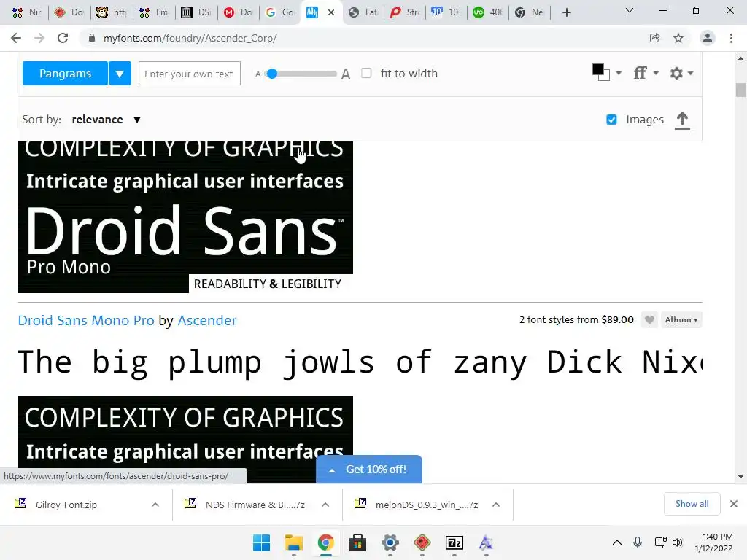The image size is (747, 560).
Task: Click the pangram sample text preview
Action: (360, 362)
